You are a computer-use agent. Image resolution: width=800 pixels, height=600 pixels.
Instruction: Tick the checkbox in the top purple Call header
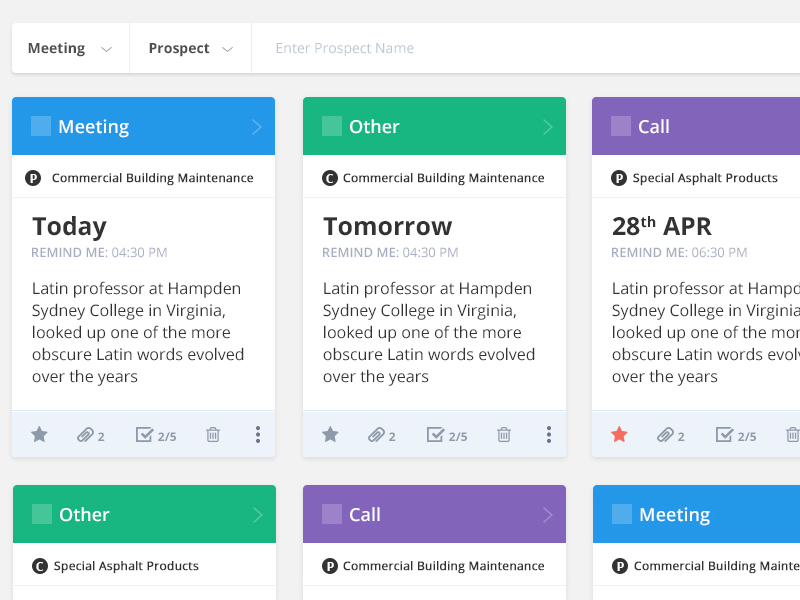(621, 126)
